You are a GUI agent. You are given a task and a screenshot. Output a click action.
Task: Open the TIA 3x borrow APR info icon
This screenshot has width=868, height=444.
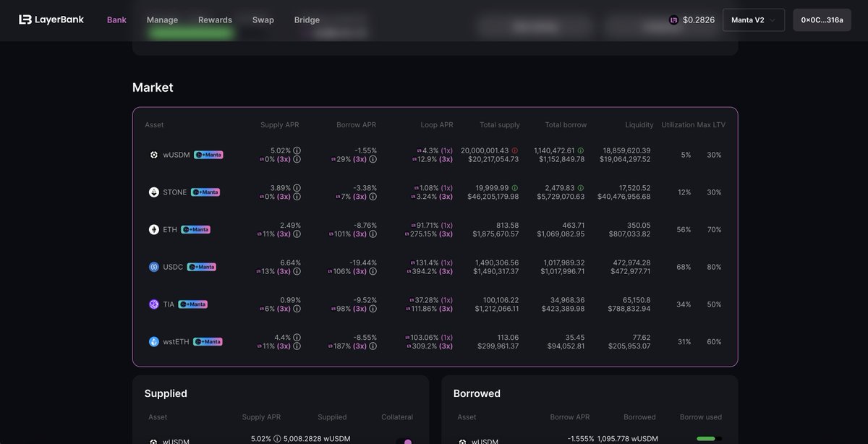tap(373, 309)
